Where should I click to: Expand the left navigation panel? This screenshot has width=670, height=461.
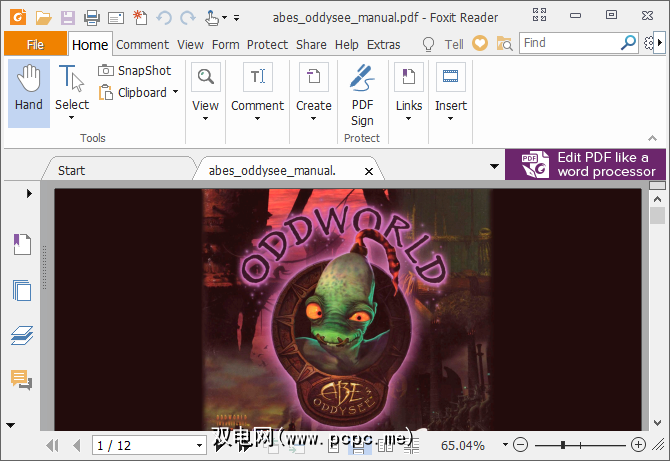[29, 193]
